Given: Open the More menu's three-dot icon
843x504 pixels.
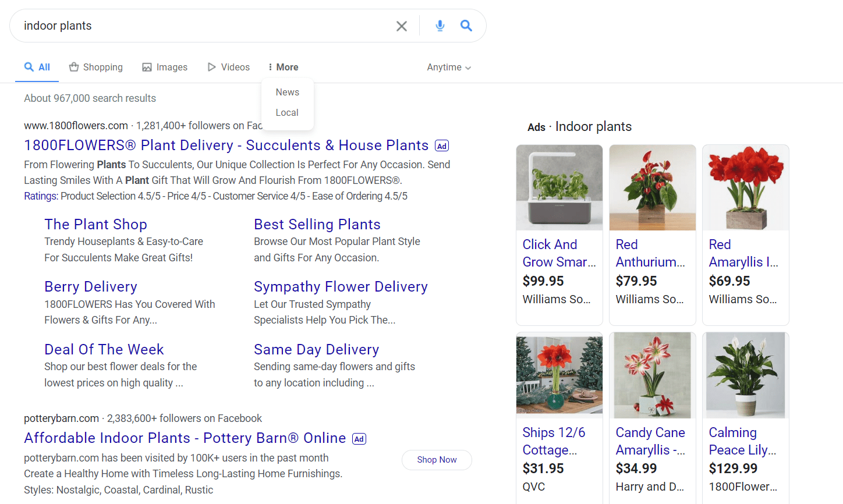Looking at the screenshot, I should 270,68.
